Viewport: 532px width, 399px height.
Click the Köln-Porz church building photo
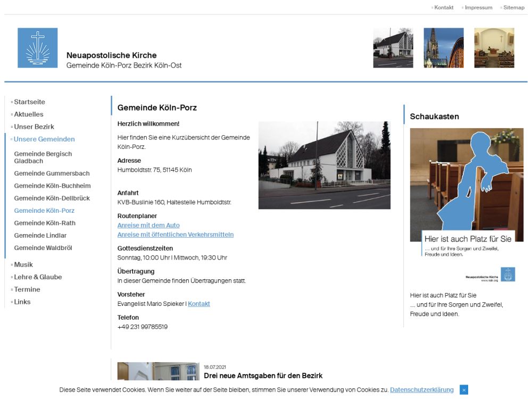coord(324,165)
